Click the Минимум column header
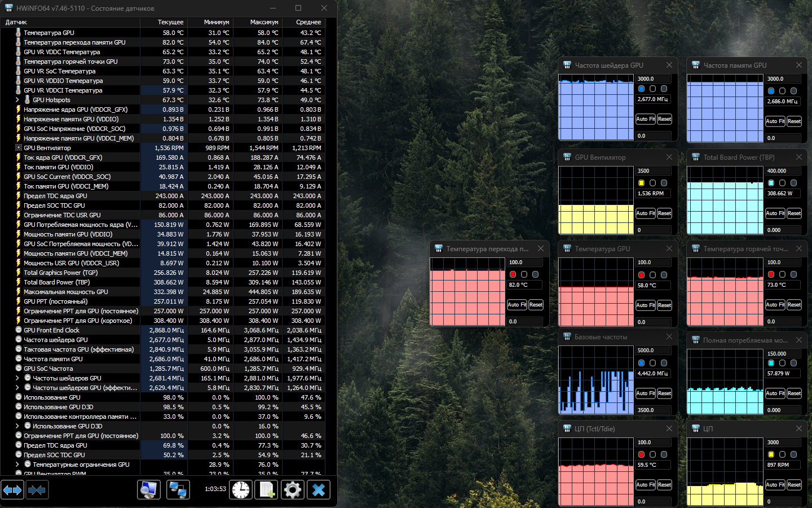Screen dimensions: 812x508 pos(210,22)
